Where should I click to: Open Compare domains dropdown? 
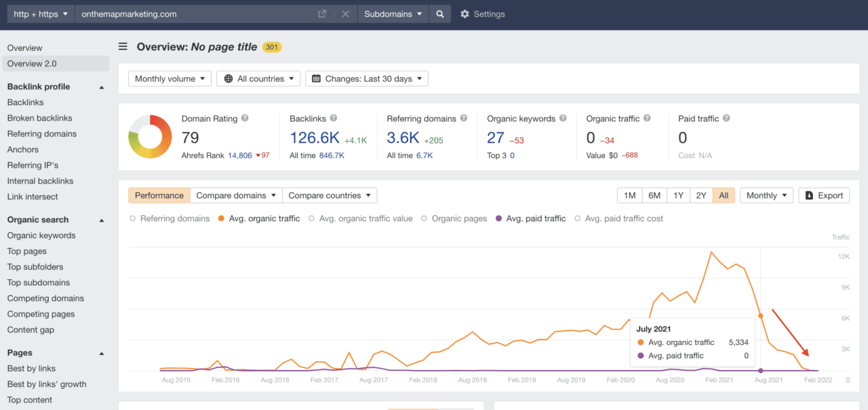pyautogui.click(x=236, y=195)
